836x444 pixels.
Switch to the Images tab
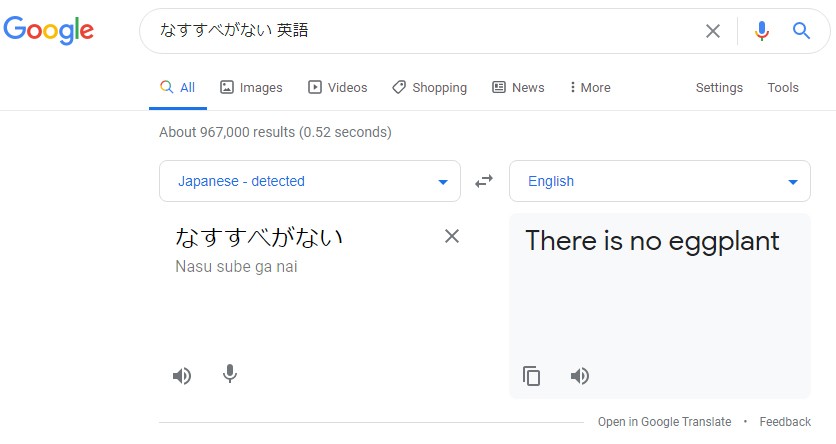[x=251, y=88]
